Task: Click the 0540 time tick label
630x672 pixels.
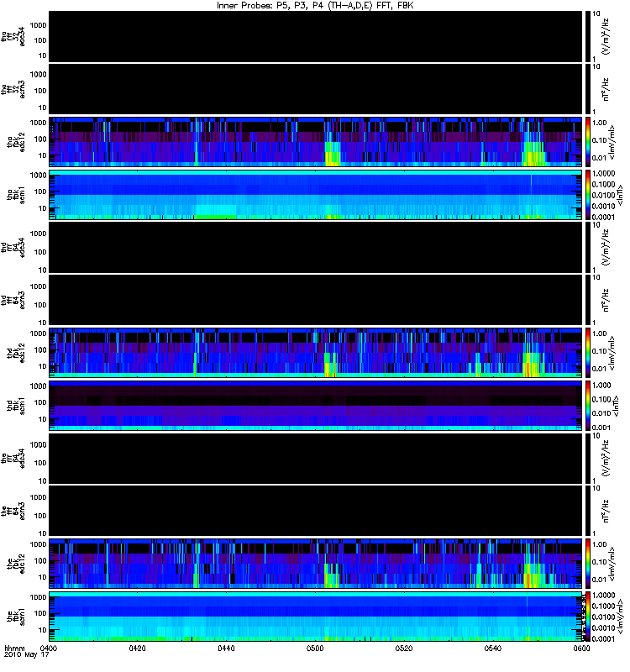Action: 492,648
